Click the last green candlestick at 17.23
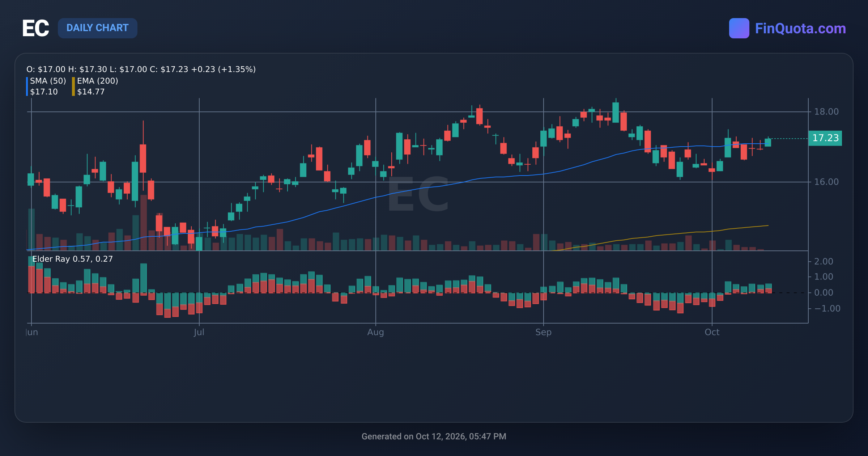The image size is (868, 456). point(768,142)
